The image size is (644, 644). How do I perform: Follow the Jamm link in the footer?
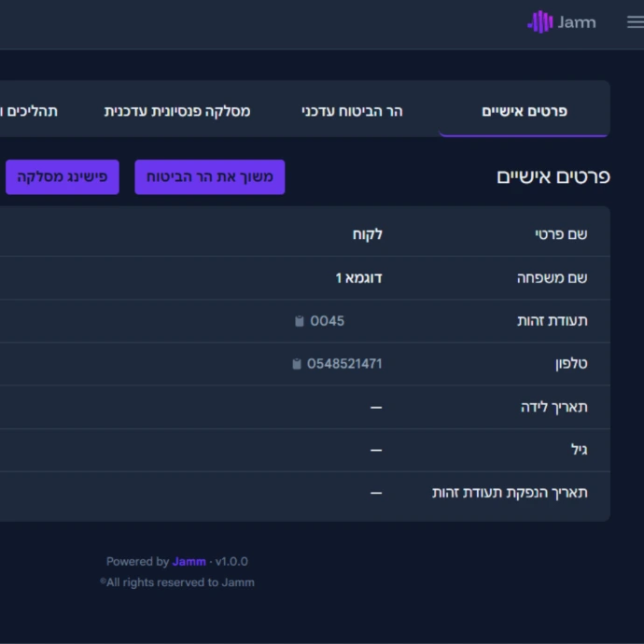pos(189,562)
